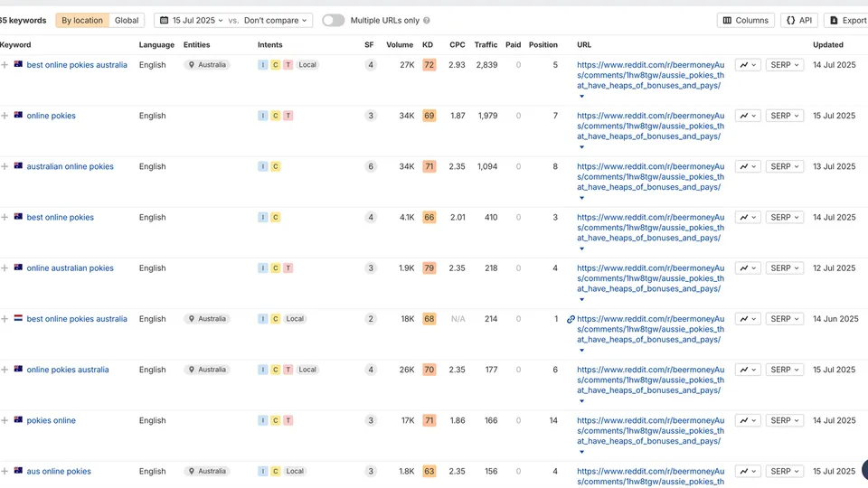Open keyword 'online pokies'
The height and width of the screenshot is (488, 868).
(51, 116)
